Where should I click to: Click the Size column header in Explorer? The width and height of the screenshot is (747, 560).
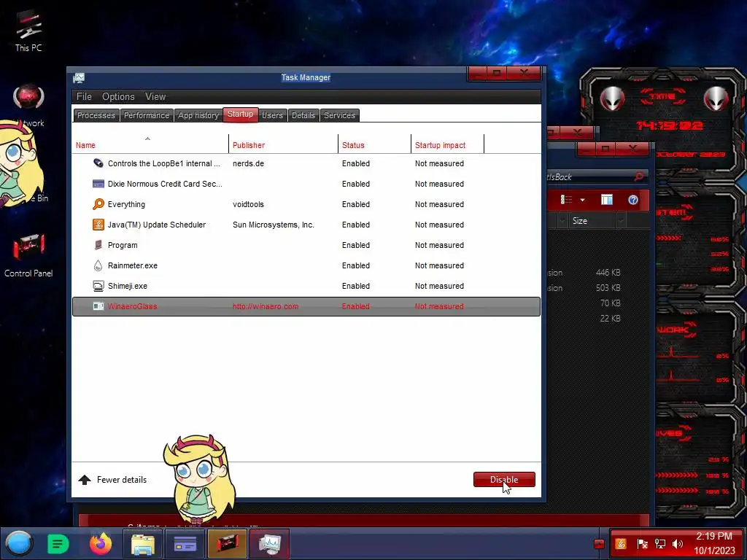(x=591, y=221)
